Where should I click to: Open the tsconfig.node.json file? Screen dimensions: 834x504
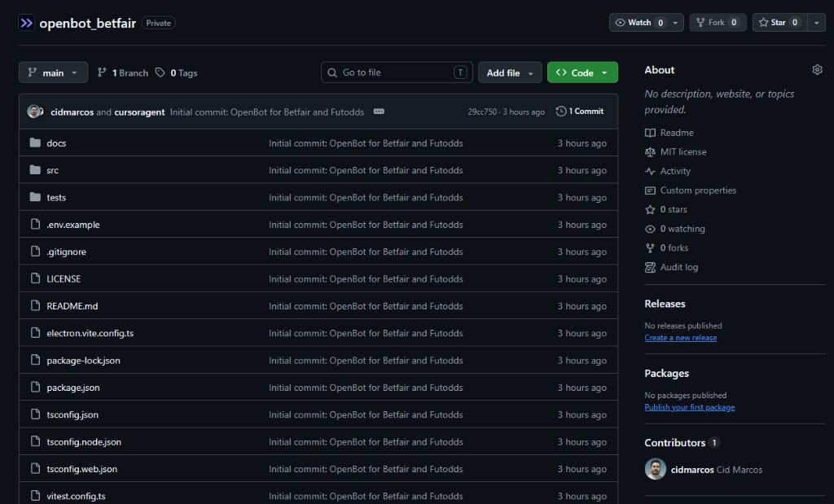[84, 442]
